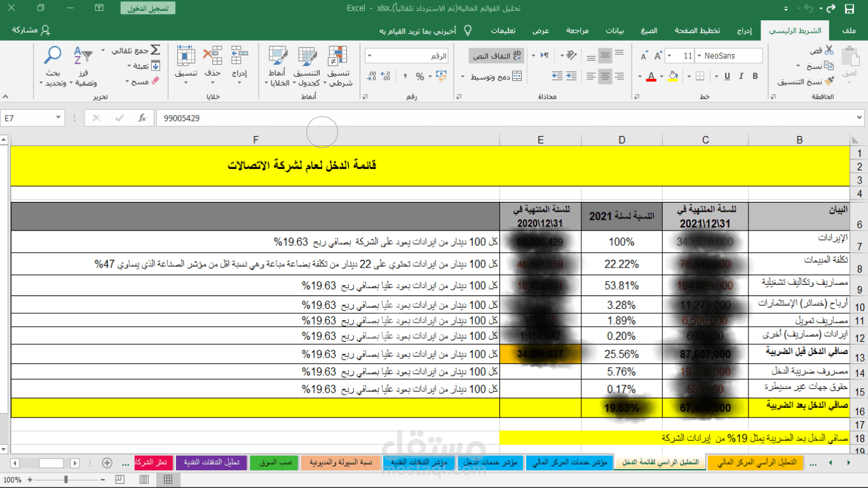The width and height of the screenshot is (868, 488).
Task: Select the نسب السوق sheet tab
Action: coord(275,463)
